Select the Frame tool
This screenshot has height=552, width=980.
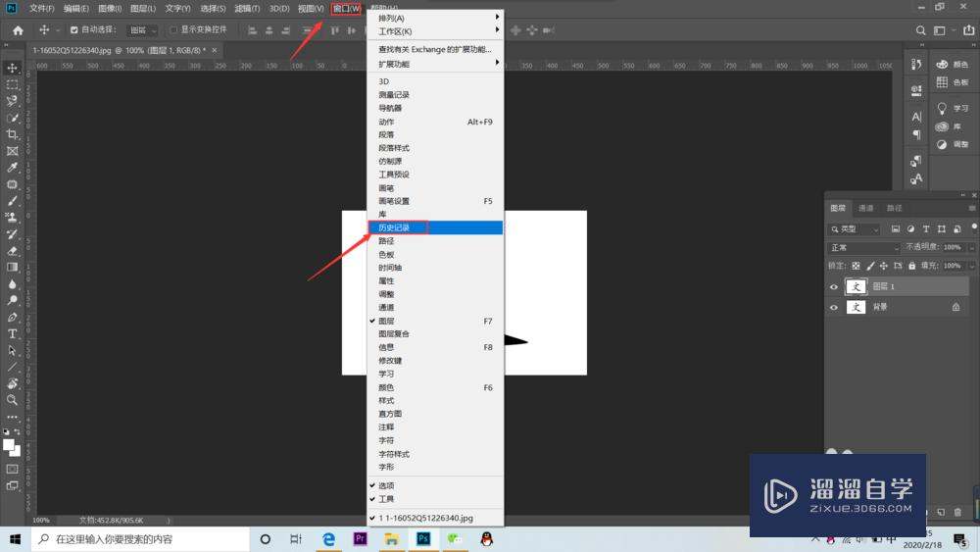pyautogui.click(x=12, y=151)
